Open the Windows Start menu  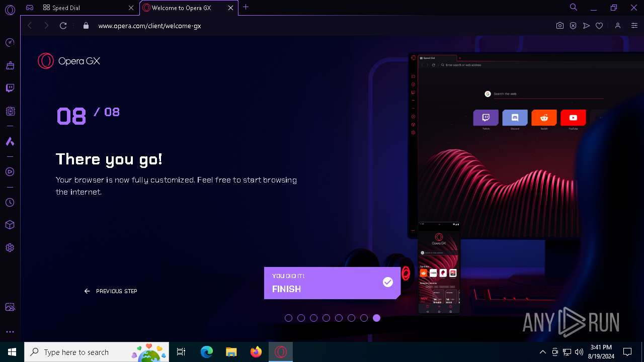pyautogui.click(x=12, y=352)
